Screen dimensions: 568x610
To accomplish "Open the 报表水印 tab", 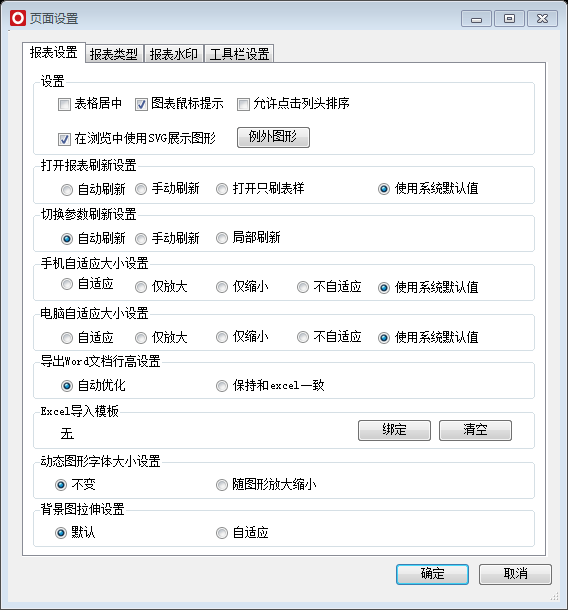I will pyautogui.click(x=174, y=54).
